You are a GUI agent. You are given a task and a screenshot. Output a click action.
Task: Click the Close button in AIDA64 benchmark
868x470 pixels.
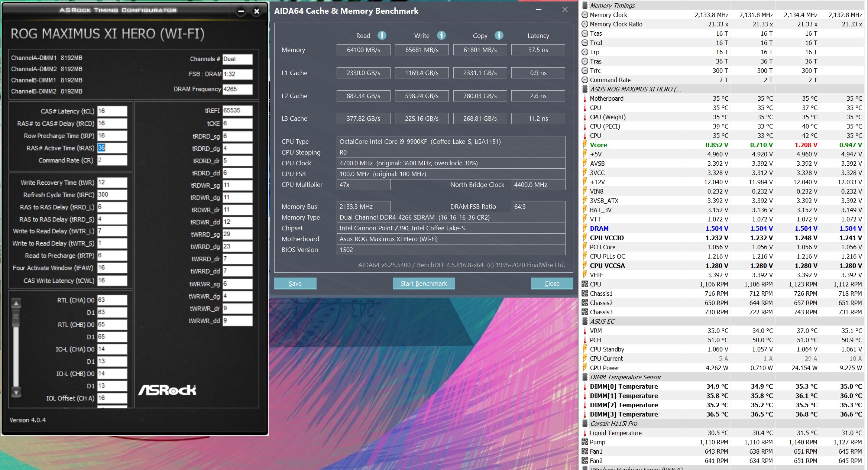(551, 283)
